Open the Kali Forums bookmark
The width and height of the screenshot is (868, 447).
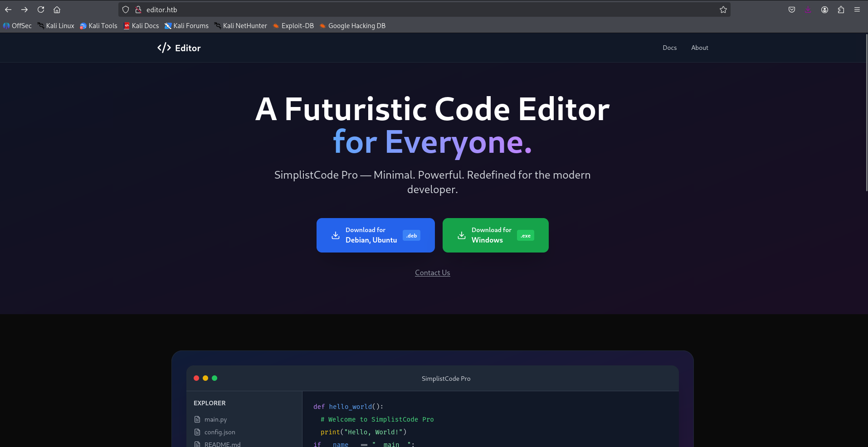click(186, 26)
